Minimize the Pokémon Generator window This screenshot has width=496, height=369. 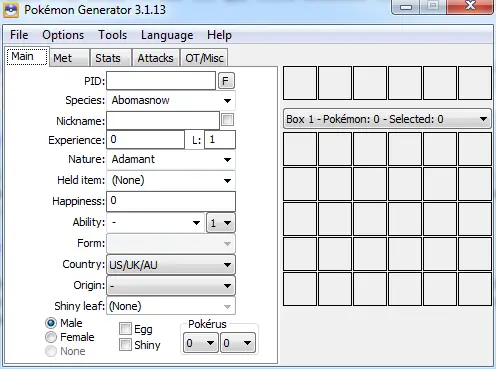point(406,7)
